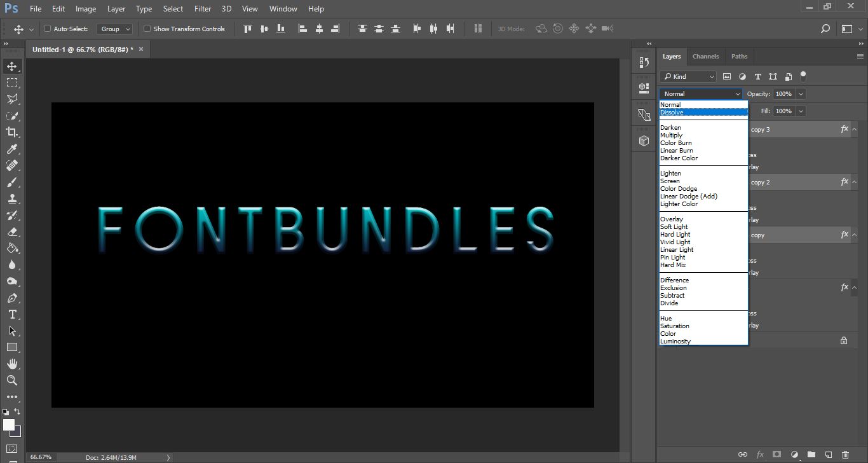868x463 pixels.
Task: Select the Polygonal Lasso tool
Action: pos(12,99)
